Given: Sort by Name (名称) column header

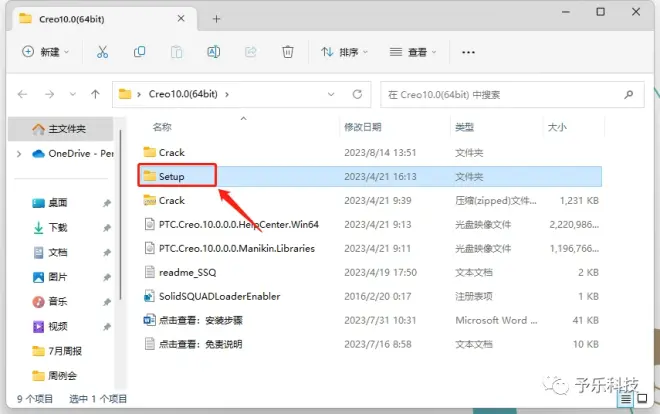Looking at the screenshot, I should (x=162, y=127).
